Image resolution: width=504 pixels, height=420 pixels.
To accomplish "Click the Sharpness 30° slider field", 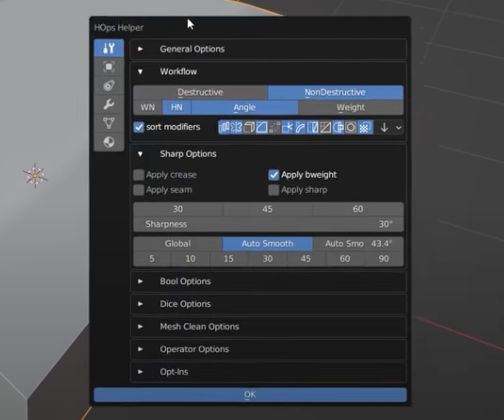I will pyautogui.click(x=268, y=224).
